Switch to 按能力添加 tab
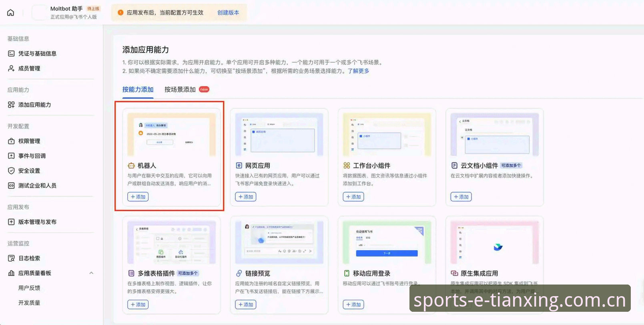Image resolution: width=644 pixels, height=325 pixels. coord(138,89)
